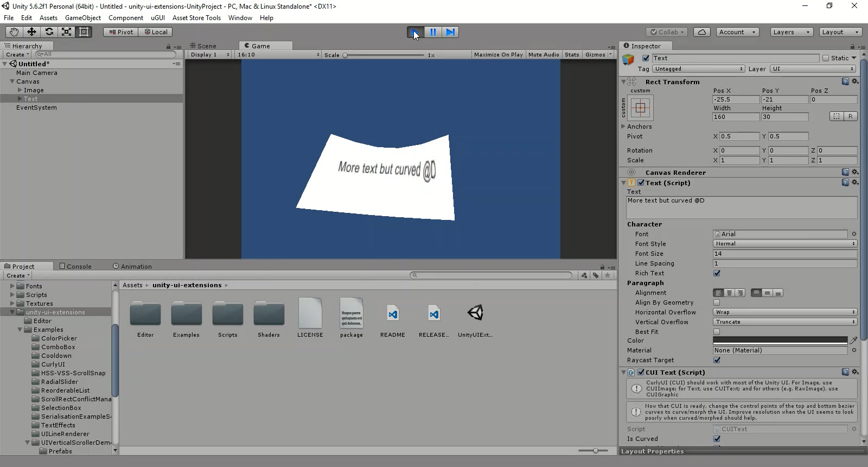Toggle Pivot handle position button
This screenshot has width=868, height=467.
(x=121, y=32)
